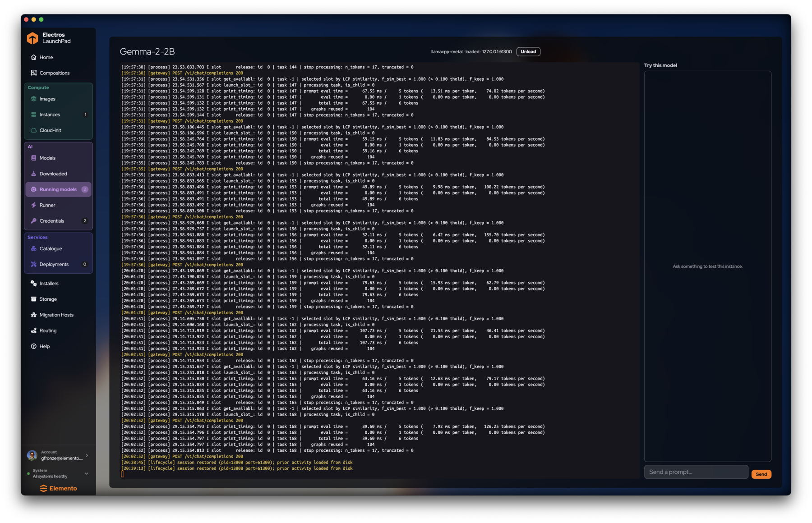Click the Credentials count badge

84,221
